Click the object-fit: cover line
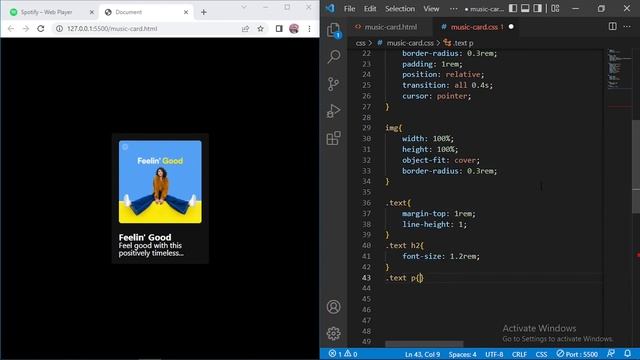The image size is (640, 360). pyautogui.click(x=441, y=160)
